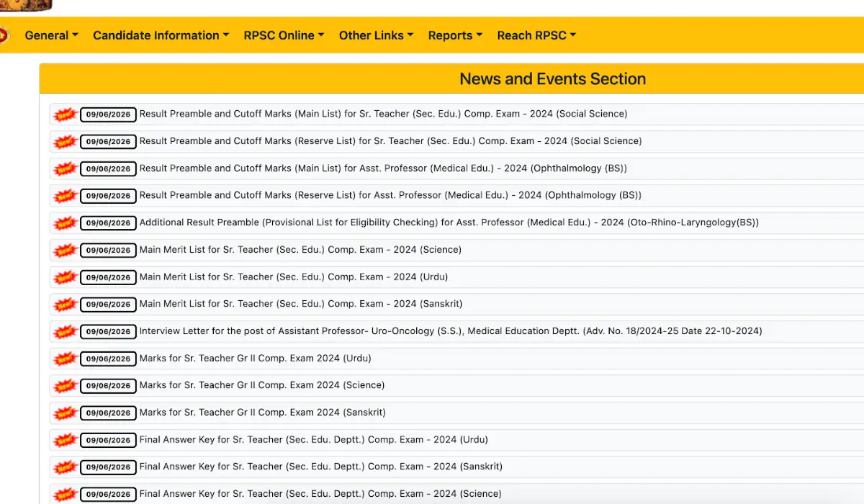The image size is (864, 504).
Task: Click the RPSC emblem logo in navbar
Action: pyautogui.click(x=4, y=35)
